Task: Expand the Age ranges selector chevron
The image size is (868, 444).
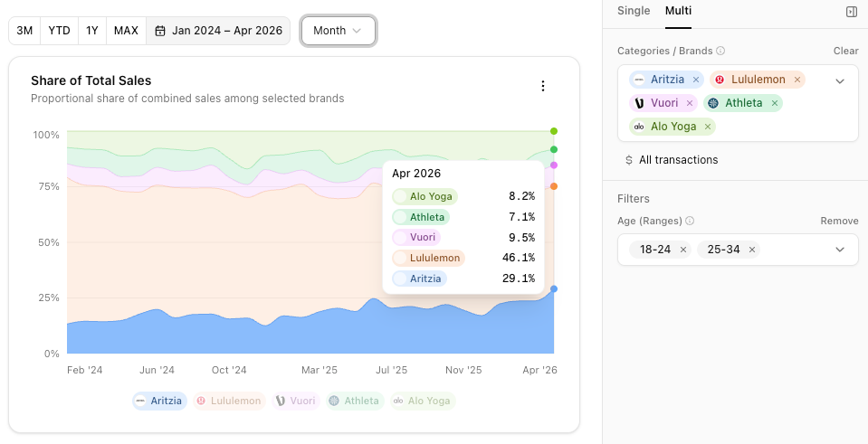Action: tap(840, 250)
